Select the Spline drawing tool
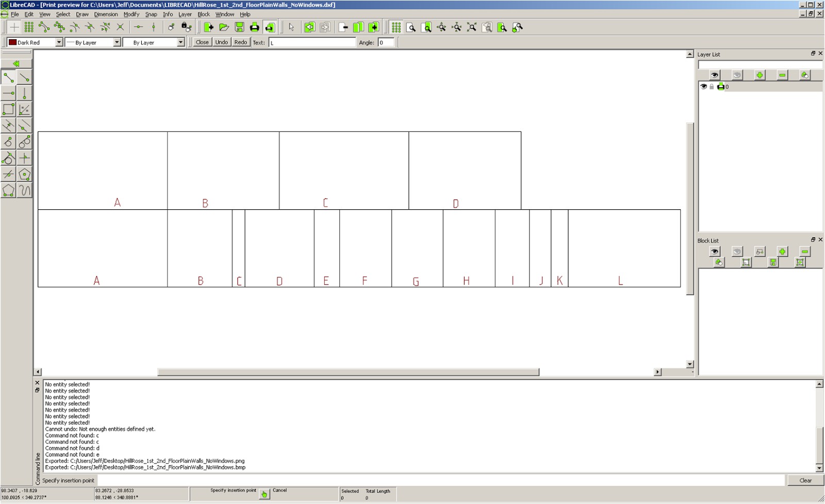The height and width of the screenshot is (504, 825). coord(24,191)
